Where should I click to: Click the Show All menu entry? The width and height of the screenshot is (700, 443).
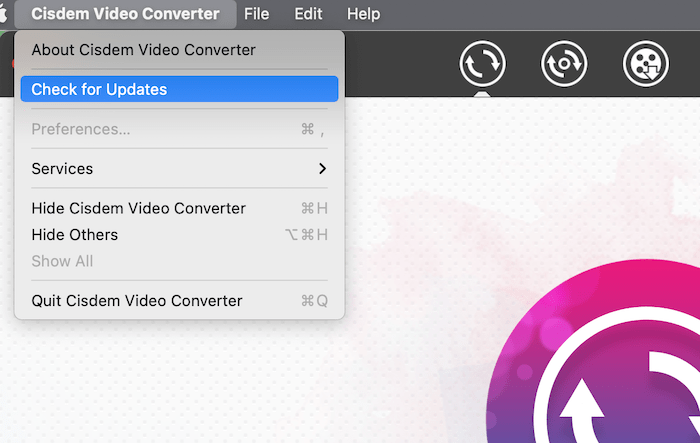point(62,261)
